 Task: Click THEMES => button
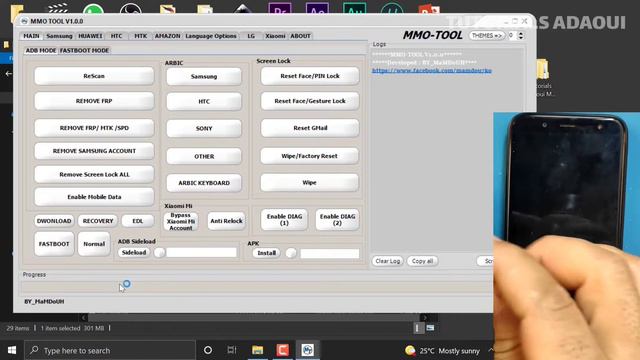tap(487, 36)
